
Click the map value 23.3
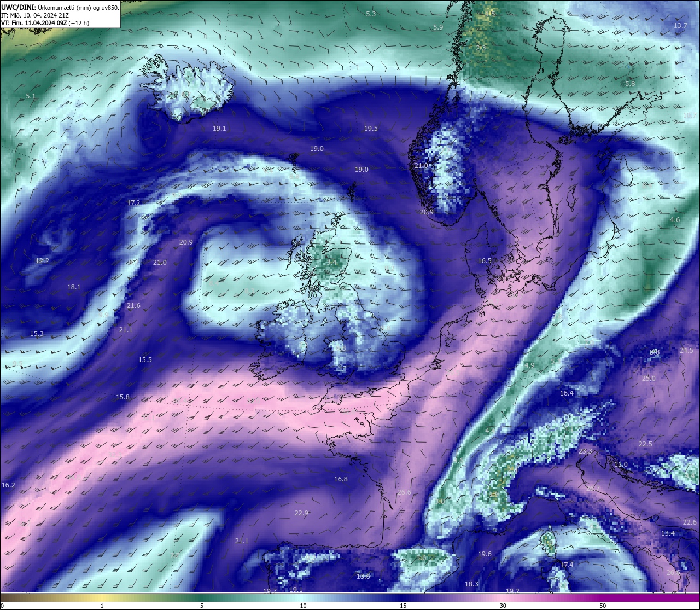pos(585,451)
